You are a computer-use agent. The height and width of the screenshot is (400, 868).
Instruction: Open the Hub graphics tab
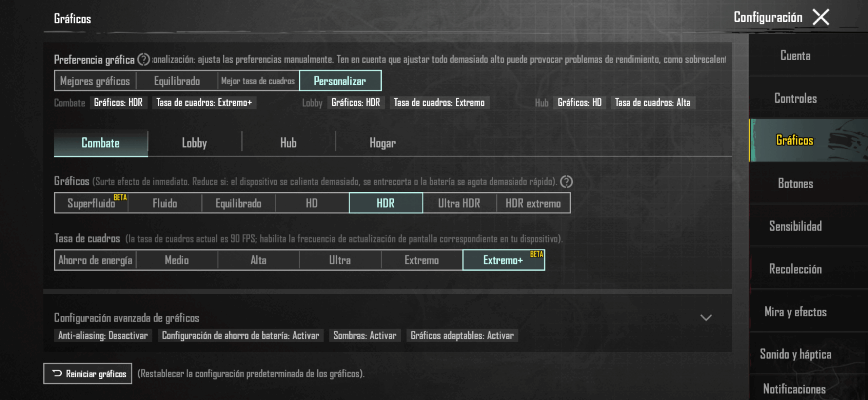tap(288, 143)
